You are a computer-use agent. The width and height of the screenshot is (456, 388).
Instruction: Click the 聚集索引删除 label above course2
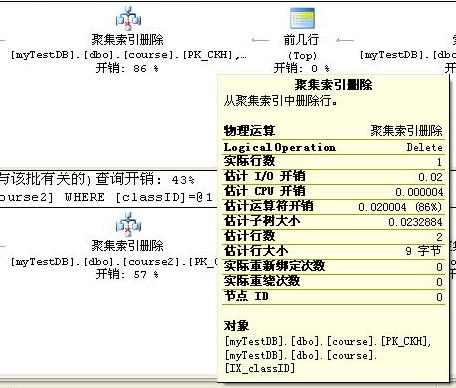(128, 246)
